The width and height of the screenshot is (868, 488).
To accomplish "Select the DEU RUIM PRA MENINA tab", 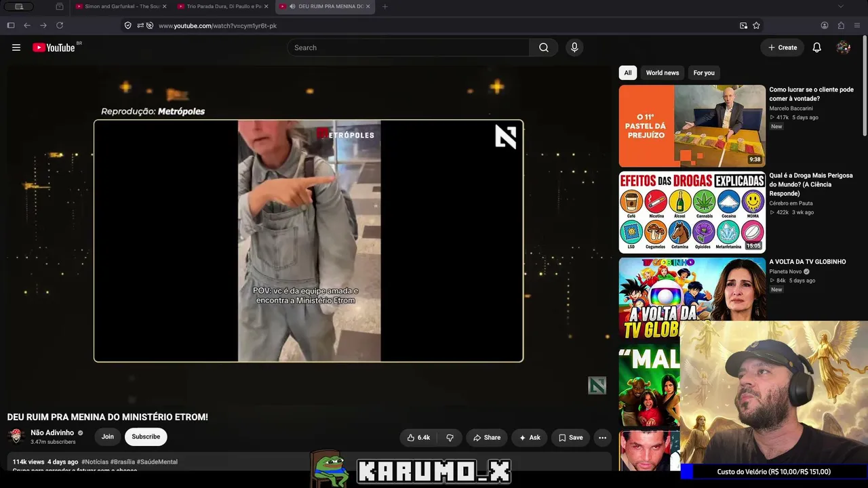I will pos(325,7).
